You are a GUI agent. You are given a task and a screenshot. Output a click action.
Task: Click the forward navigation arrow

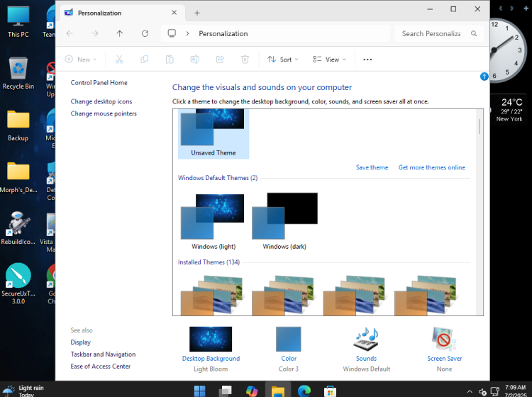[95, 33]
